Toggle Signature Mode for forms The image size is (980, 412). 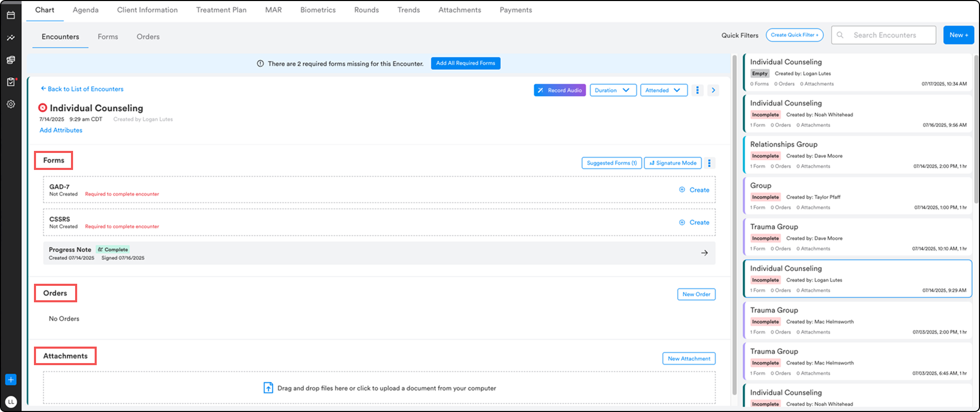point(672,163)
